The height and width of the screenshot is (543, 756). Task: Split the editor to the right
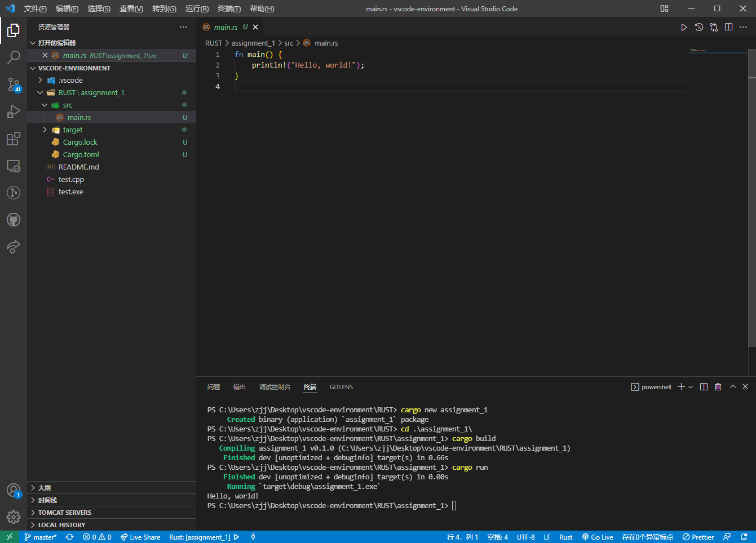point(728,27)
